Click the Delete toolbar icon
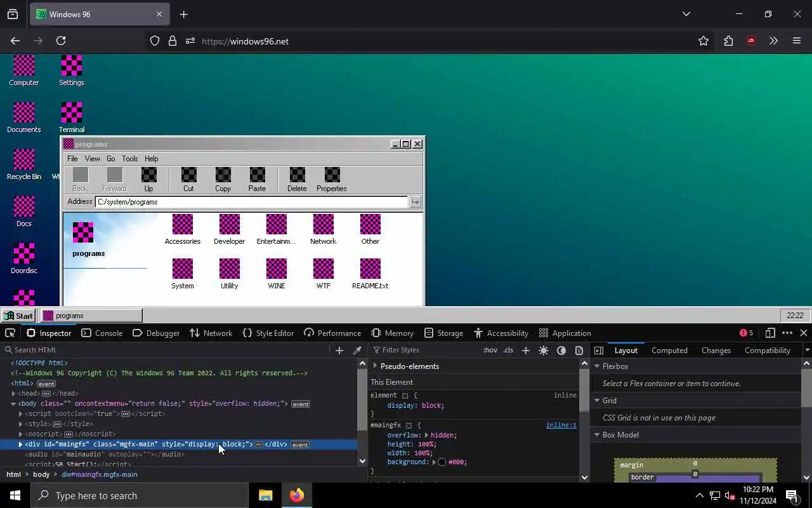This screenshot has height=508, width=812. [297, 180]
